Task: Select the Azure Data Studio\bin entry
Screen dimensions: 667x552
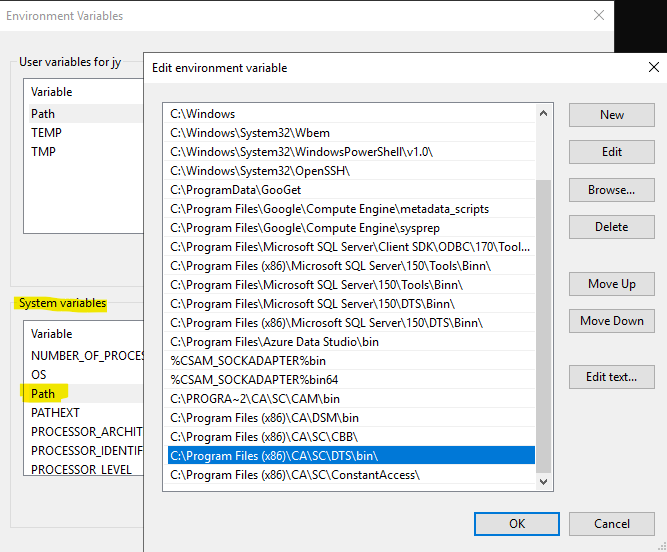Action: coord(275,342)
